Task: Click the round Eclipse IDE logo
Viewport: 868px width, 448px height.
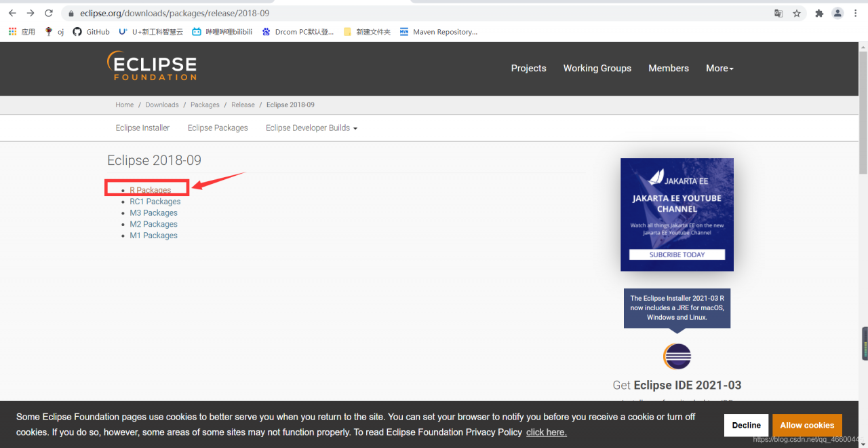Action: [677, 356]
